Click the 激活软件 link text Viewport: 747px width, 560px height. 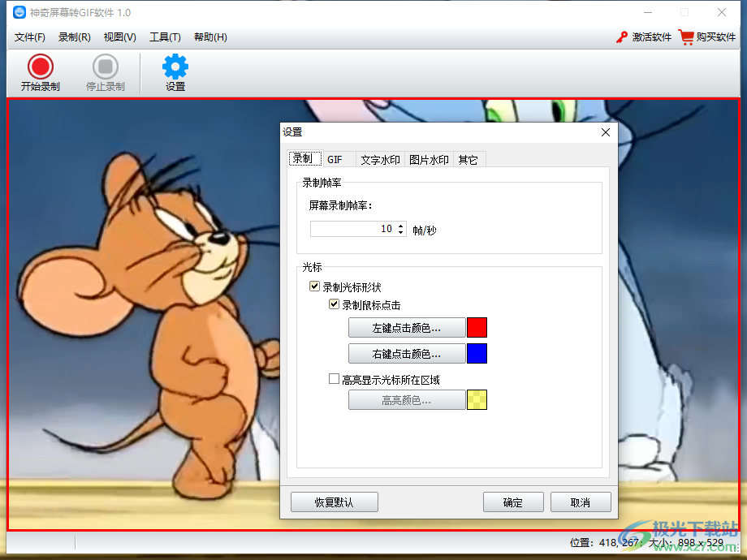pyautogui.click(x=652, y=37)
